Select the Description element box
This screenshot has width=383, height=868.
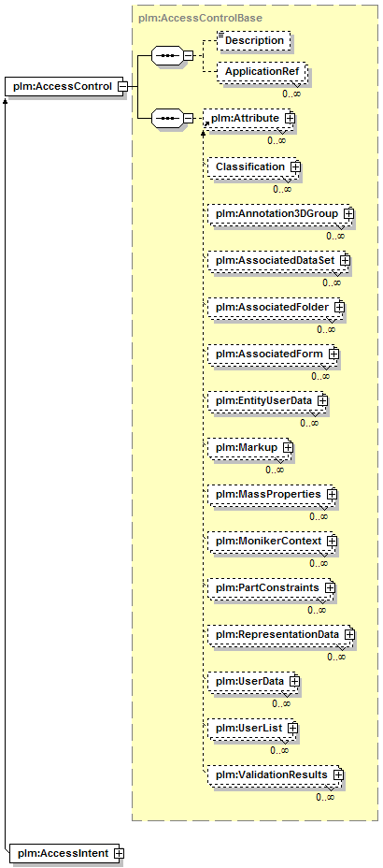[x=252, y=41]
